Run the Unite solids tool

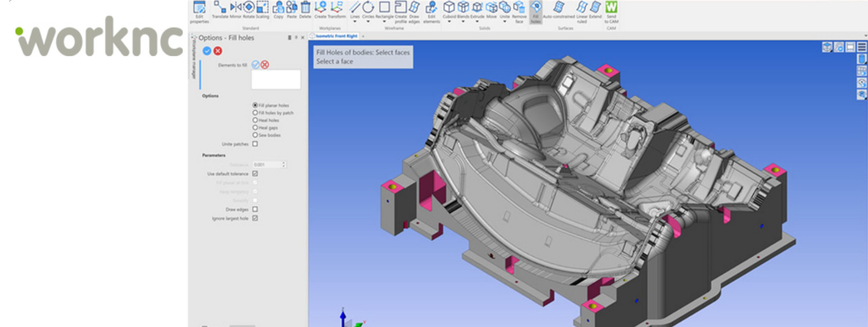pyautogui.click(x=504, y=10)
